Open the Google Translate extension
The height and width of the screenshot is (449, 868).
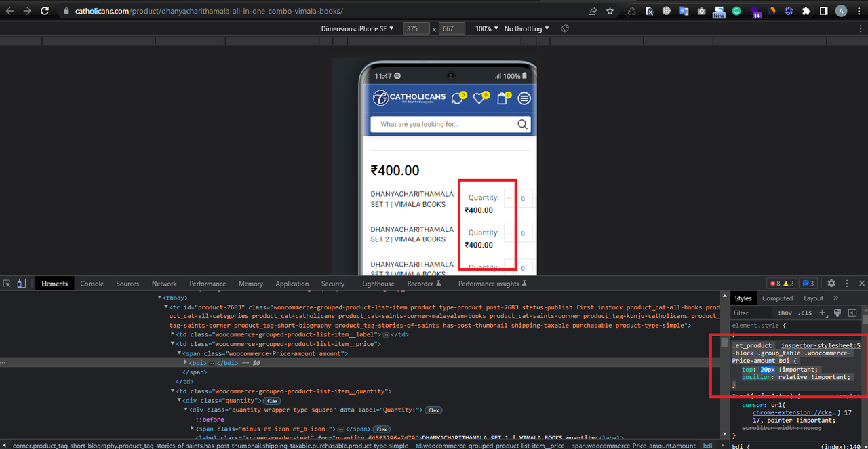684,11
